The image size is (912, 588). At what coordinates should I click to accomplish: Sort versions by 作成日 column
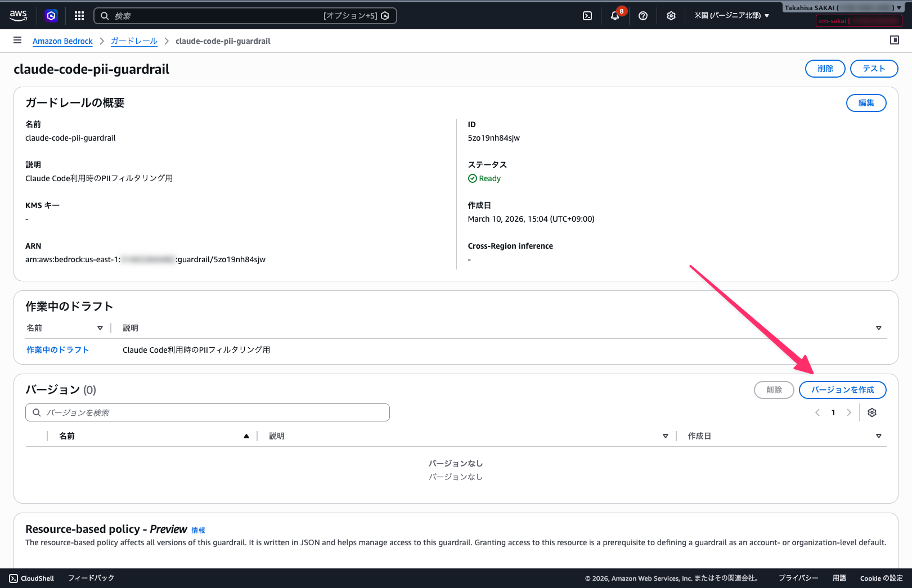[x=878, y=436]
